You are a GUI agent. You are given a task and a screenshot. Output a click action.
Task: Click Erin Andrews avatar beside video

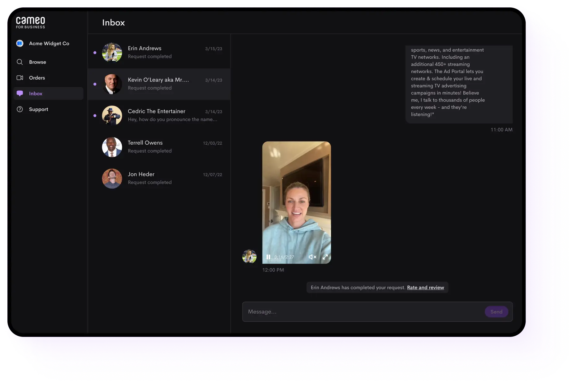click(249, 256)
